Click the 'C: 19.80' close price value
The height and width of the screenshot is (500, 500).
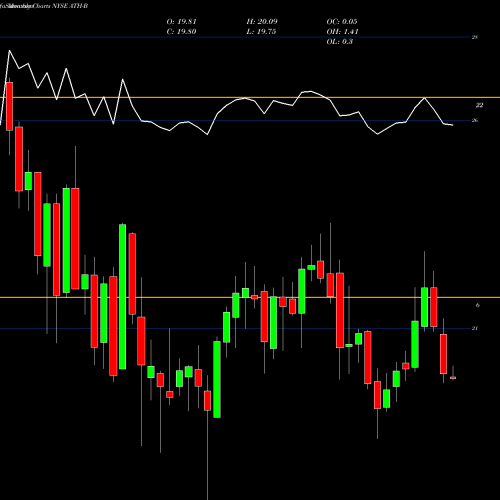pos(181,32)
